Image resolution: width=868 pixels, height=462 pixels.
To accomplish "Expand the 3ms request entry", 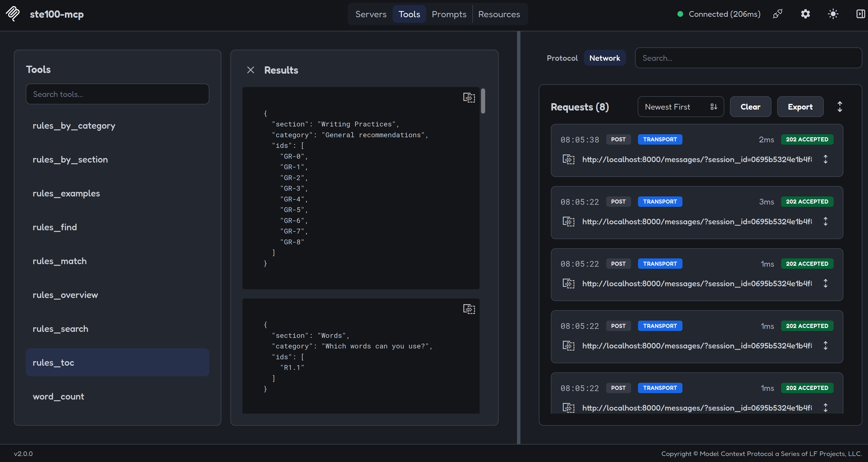I will pyautogui.click(x=826, y=222).
